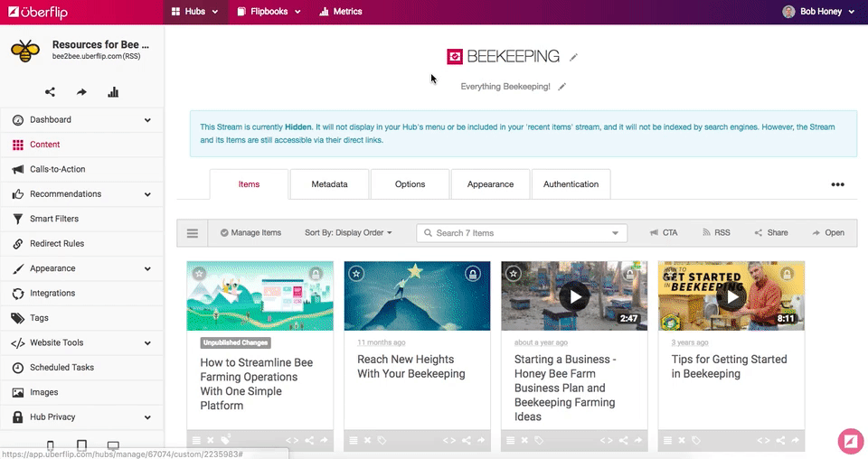Screen dimensions: 868x459
Task: Click the BEEKEEPING stream type icon
Action: point(455,56)
